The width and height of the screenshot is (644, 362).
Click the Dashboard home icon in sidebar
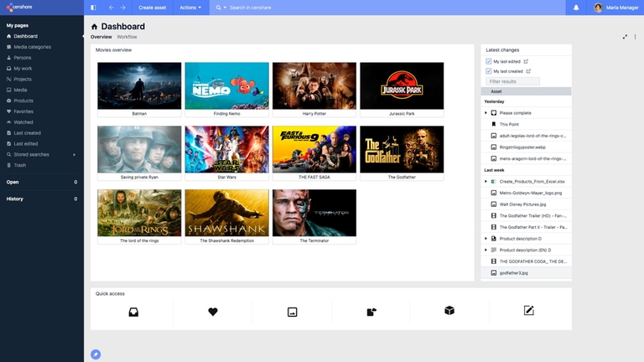pos(9,36)
